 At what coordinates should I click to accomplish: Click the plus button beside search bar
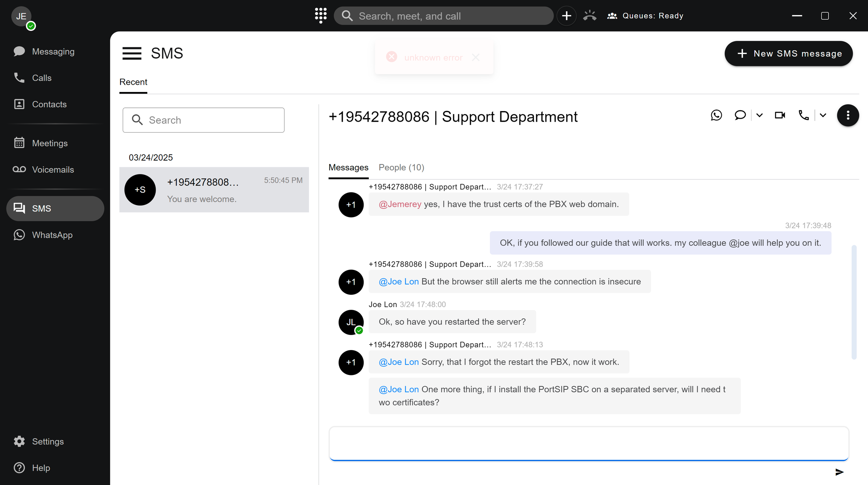566,16
